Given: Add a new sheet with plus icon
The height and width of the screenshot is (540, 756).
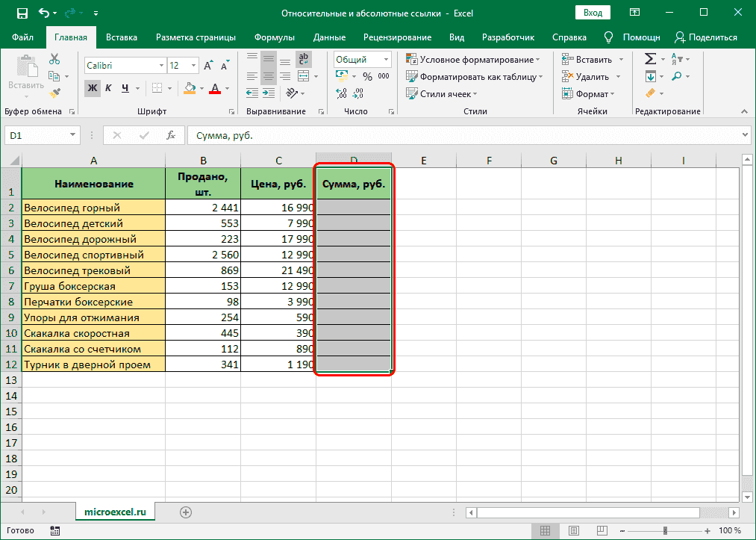Looking at the screenshot, I should [x=186, y=512].
